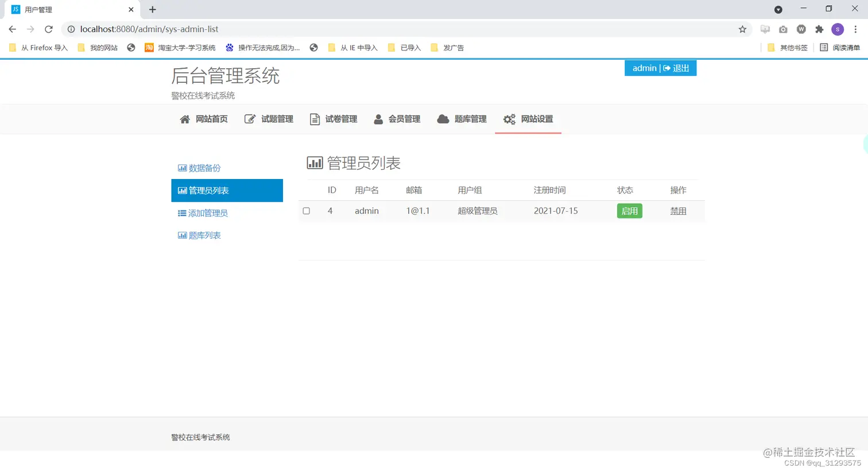Open a new browser tab with plus

(152, 9)
